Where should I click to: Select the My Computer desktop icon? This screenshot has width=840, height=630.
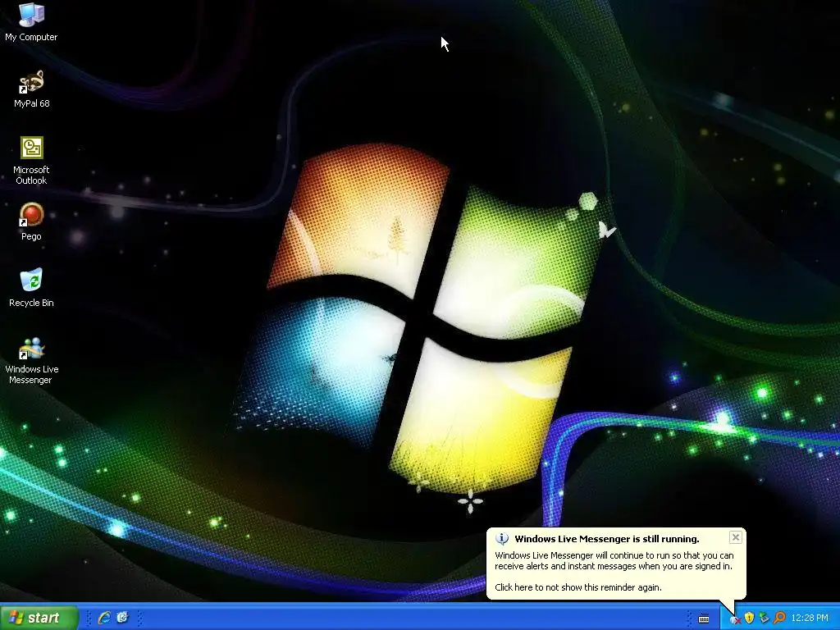click(31, 22)
